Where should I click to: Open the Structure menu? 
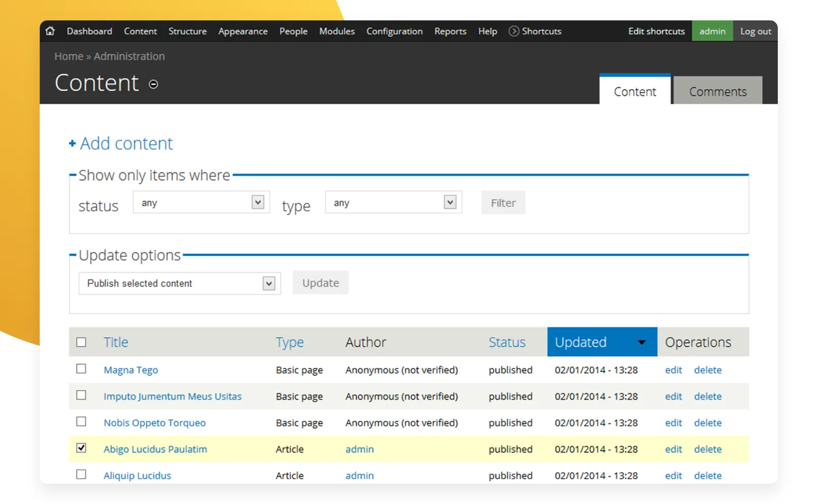188,31
